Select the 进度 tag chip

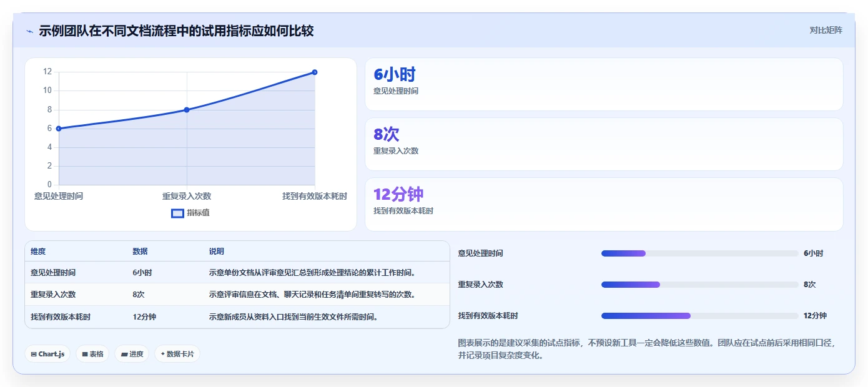click(132, 354)
